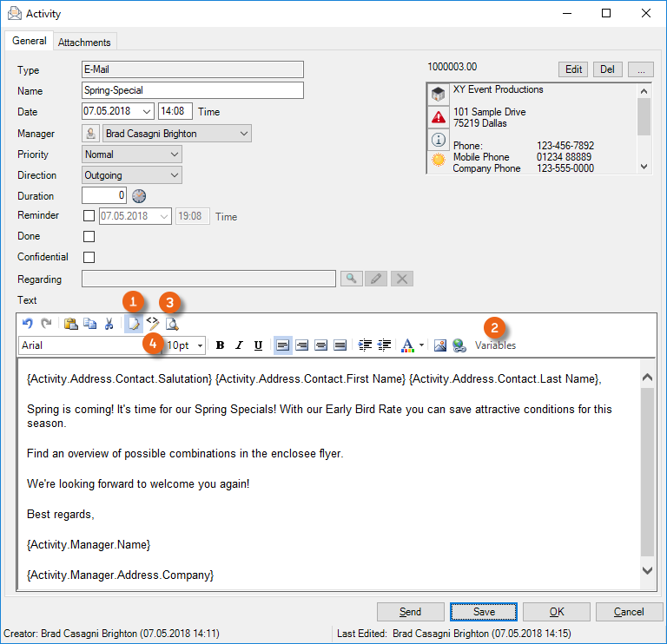
Task: Click the insert image icon
Action: (440, 345)
